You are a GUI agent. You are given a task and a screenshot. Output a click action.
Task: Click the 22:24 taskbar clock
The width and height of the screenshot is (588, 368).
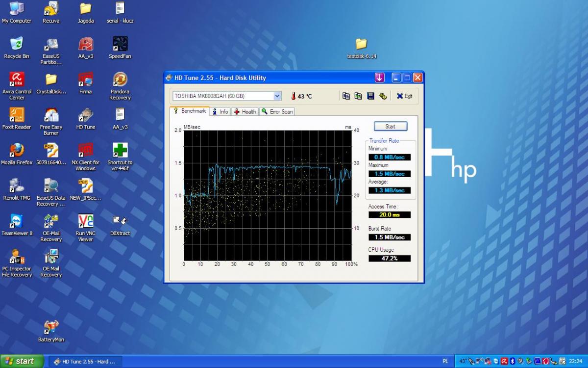[x=575, y=362]
